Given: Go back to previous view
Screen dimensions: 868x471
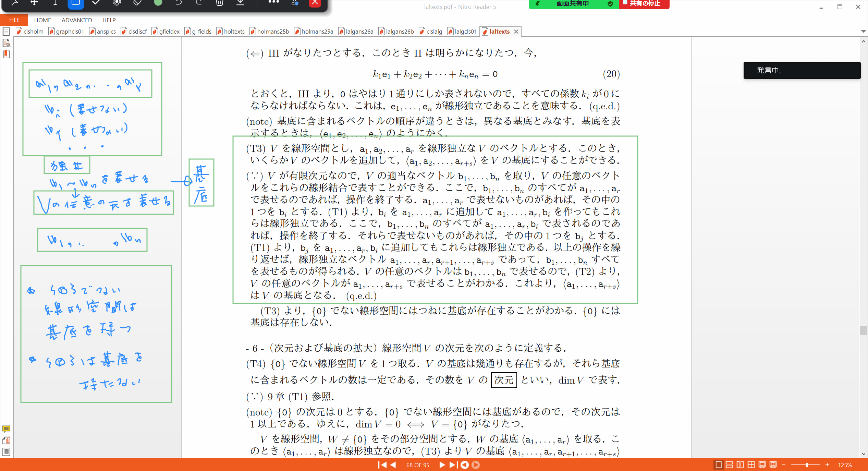Looking at the screenshot, I should [x=465, y=465].
